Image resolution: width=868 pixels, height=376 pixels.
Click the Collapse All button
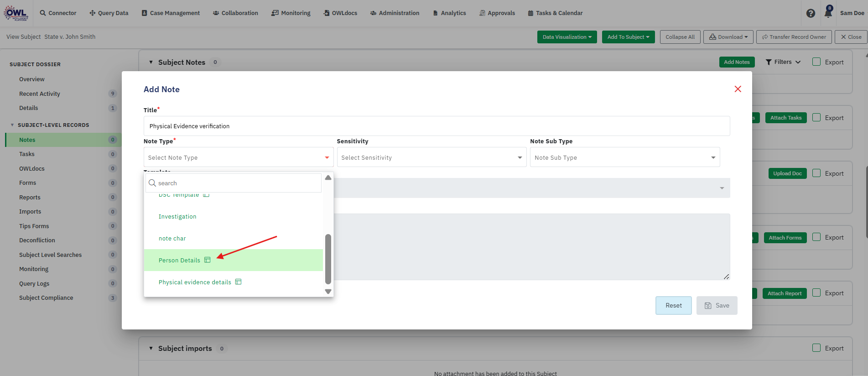point(680,37)
